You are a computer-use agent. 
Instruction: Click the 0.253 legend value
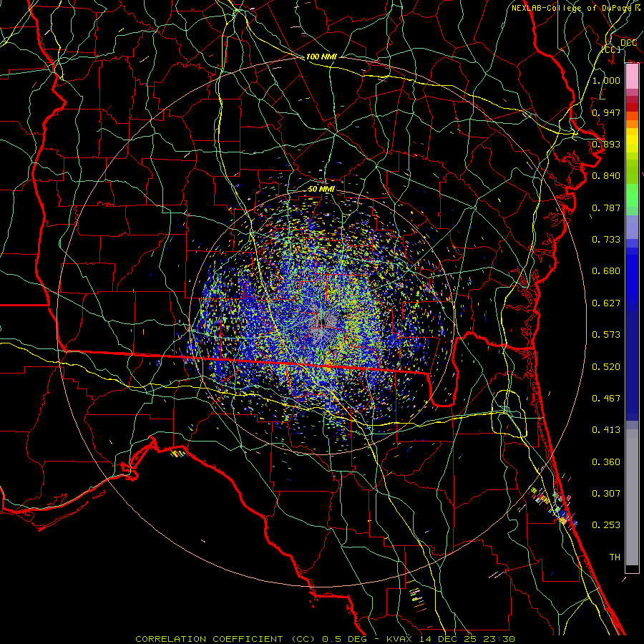[x=606, y=525]
